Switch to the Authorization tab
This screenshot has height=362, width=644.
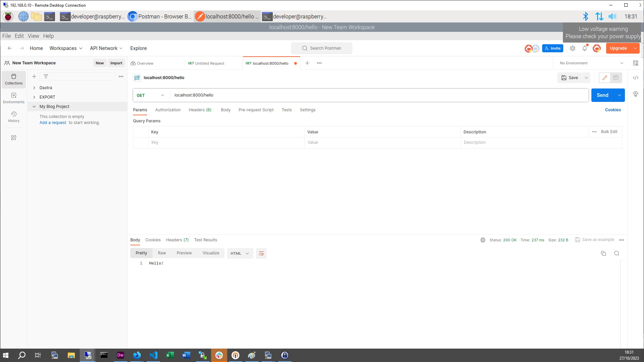[168, 110]
